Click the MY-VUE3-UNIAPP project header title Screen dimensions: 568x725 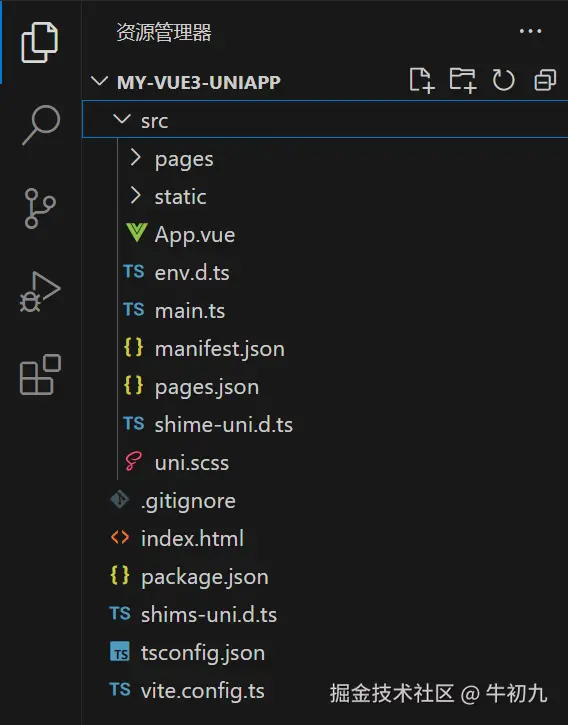click(199, 82)
